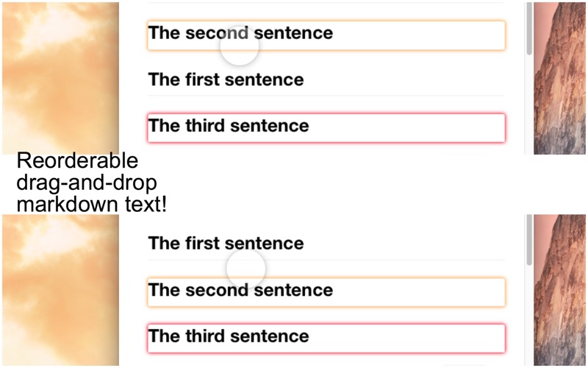Click the word "Reorderable" in the caption
Viewport: 588px width, 368px height.
click(x=78, y=160)
